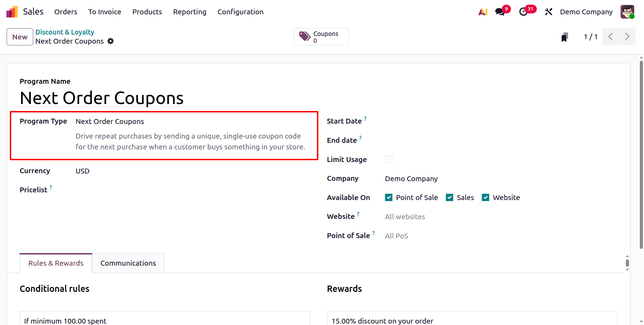Click the New button
Screen dimensions: 644x325
[x=20, y=37]
